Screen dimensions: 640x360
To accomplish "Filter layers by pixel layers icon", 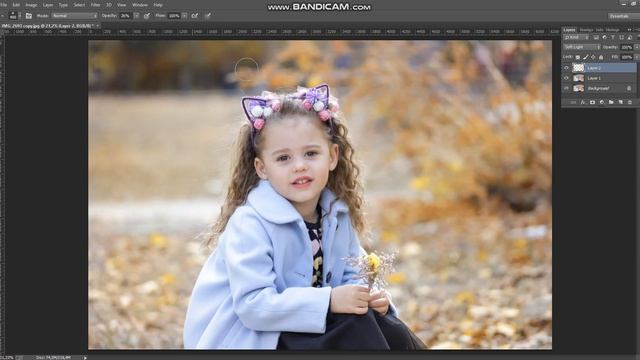I will click(596, 37).
